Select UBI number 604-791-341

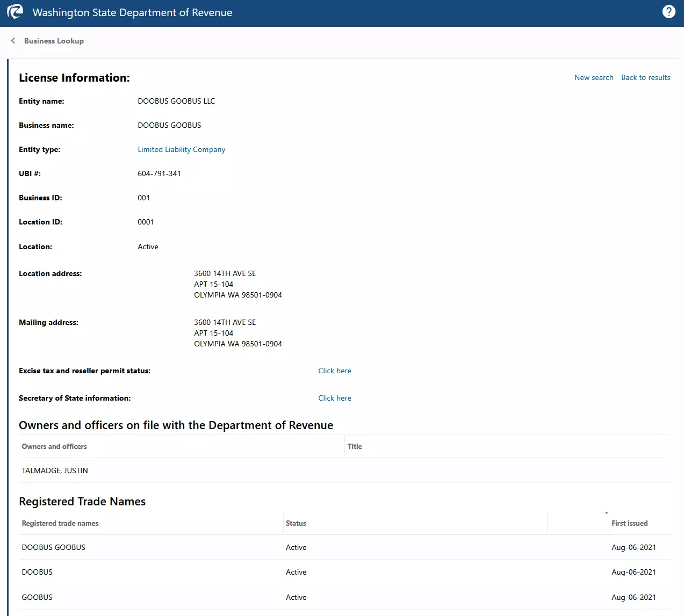(159, 173)
